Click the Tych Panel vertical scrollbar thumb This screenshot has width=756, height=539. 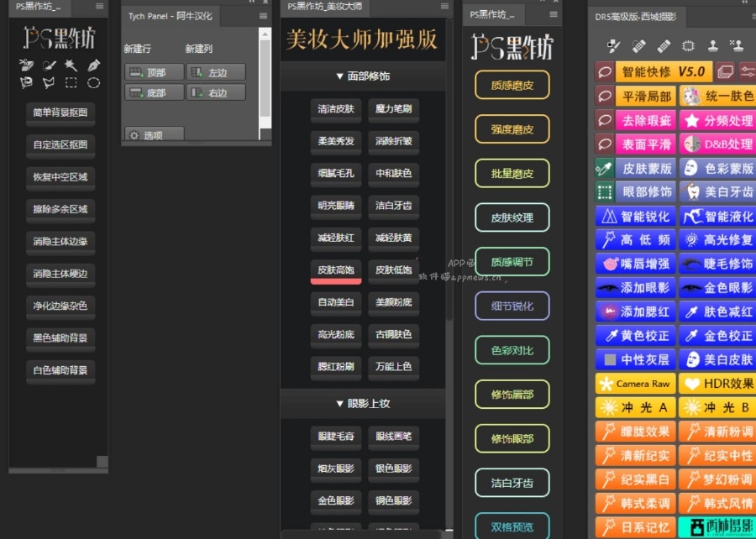click(x=265, y=77)
